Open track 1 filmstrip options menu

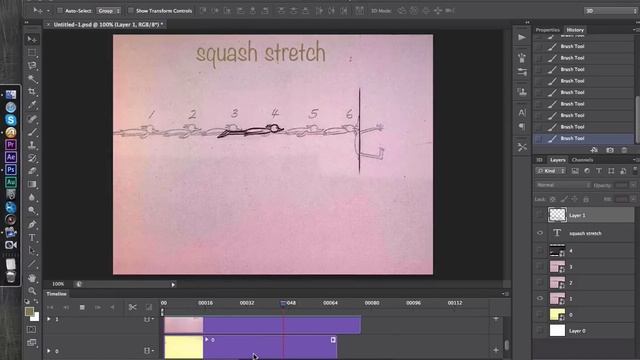coord(148,319)
